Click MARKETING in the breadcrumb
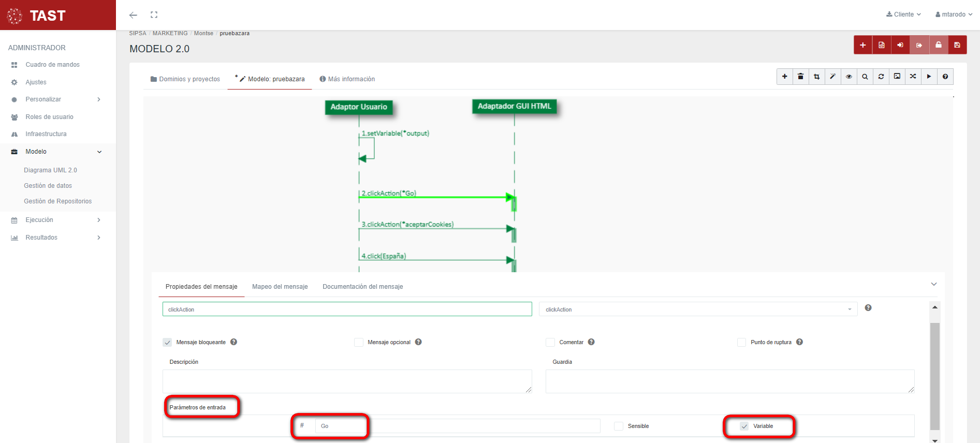The height and width of the screenshot is (443, 980). coord(170,33)
